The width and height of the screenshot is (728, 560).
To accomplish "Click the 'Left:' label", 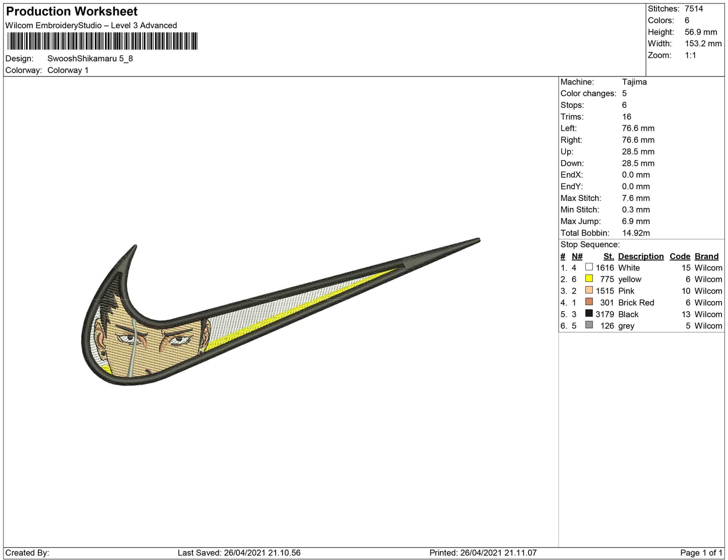I will tap(569, 128).
